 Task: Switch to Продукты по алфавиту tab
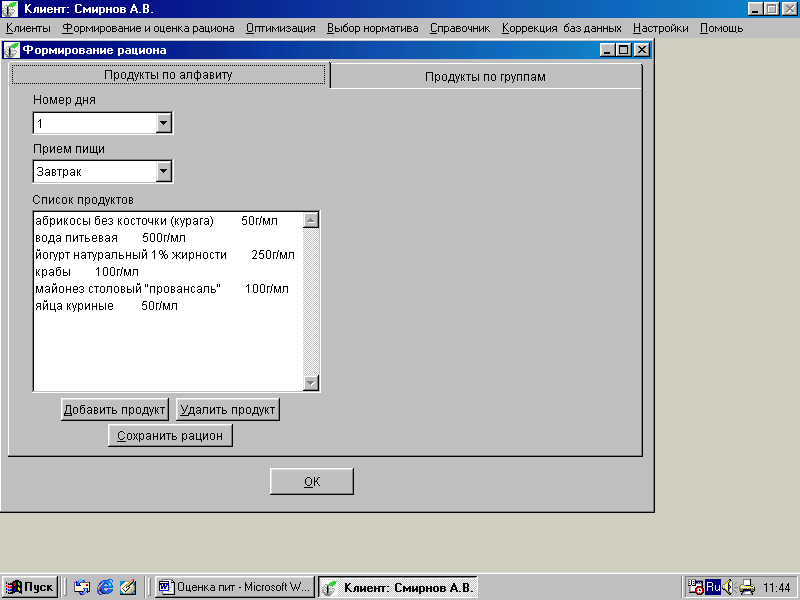tap(168, 74)
